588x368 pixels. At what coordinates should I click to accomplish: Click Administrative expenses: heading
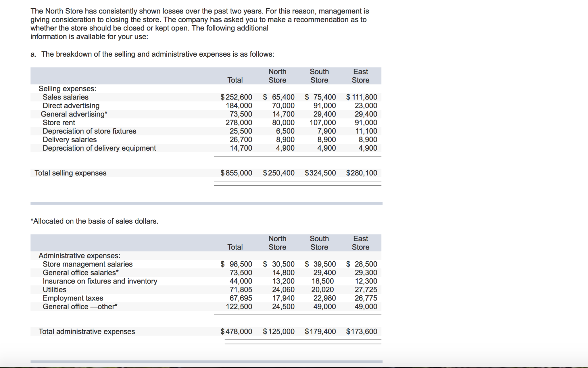click(80, 256)
